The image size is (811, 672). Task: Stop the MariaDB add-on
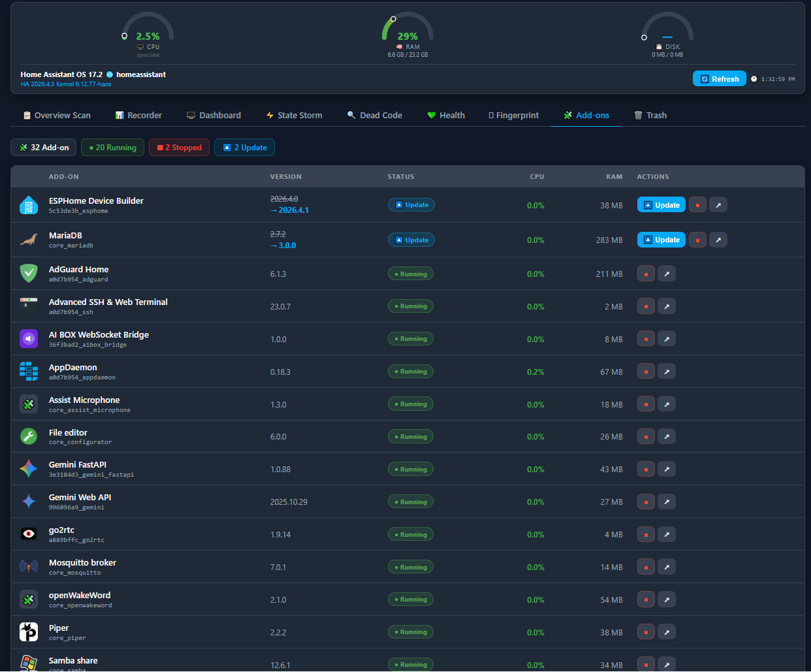click(x=697, y=240)
